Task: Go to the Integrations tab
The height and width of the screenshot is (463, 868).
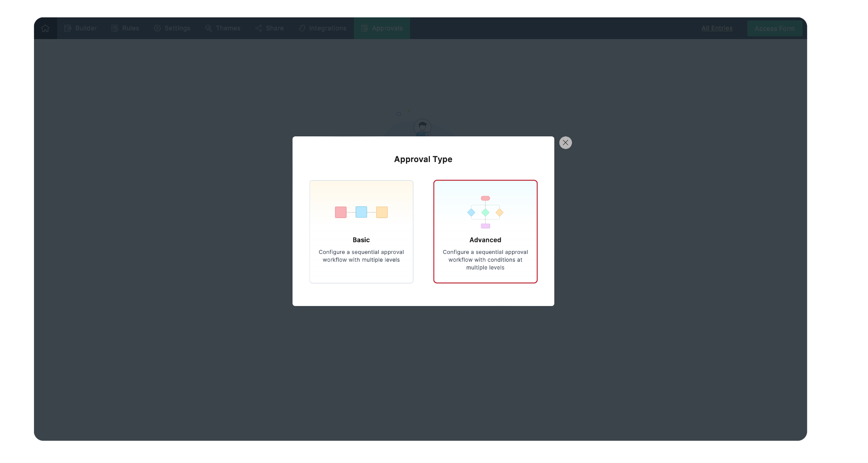Action: [x=327, y=28]
